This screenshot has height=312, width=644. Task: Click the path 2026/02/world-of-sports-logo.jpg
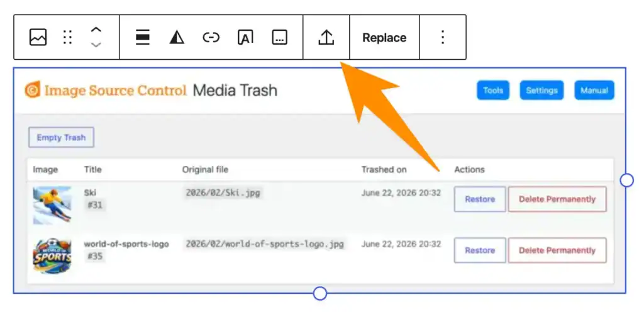pos(265,244)
